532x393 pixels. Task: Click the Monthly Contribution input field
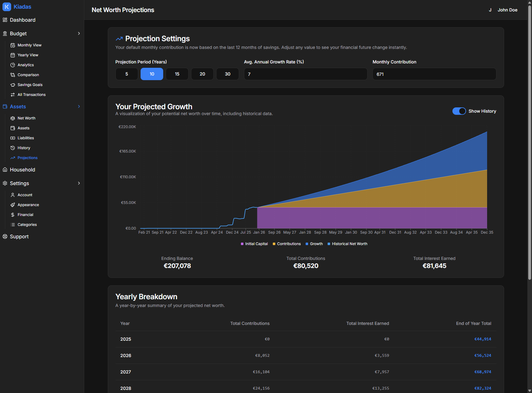434,74
